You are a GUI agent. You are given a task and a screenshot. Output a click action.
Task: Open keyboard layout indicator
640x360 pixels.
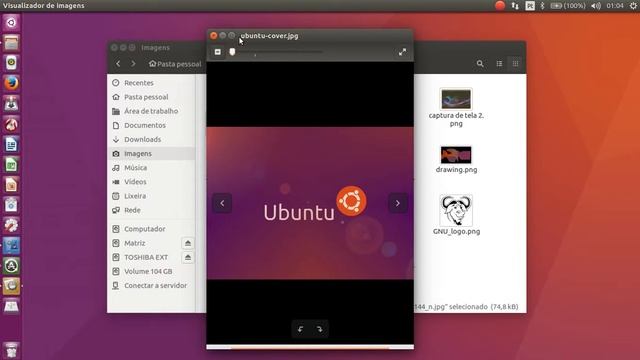(530, 5)
